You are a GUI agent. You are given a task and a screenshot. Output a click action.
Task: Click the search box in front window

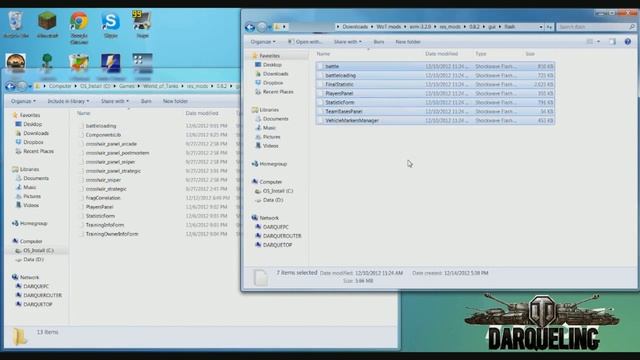click(596, 27)
